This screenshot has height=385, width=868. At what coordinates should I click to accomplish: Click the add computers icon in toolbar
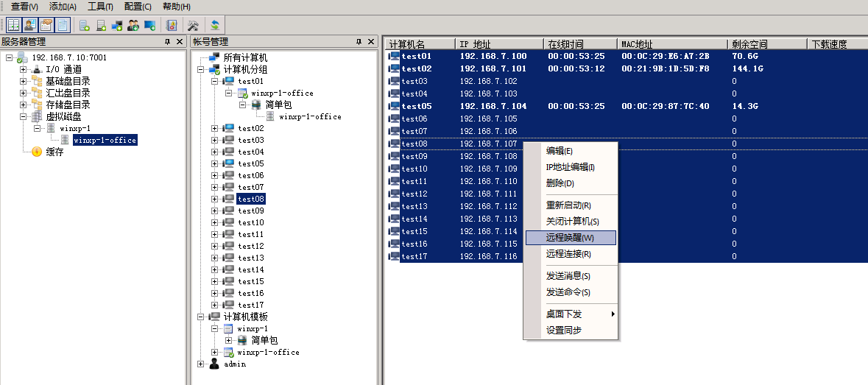coord(117,25)
